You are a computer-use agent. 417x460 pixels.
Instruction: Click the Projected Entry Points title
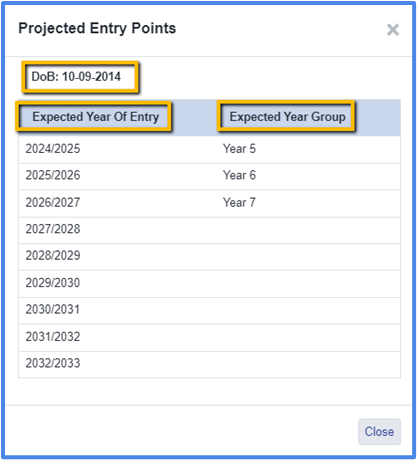coord(97,29)
